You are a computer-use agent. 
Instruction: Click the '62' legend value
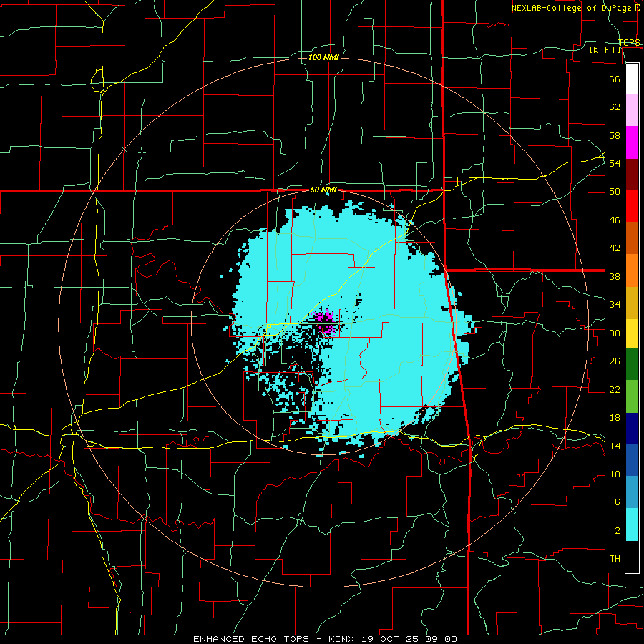pos(615,107)
